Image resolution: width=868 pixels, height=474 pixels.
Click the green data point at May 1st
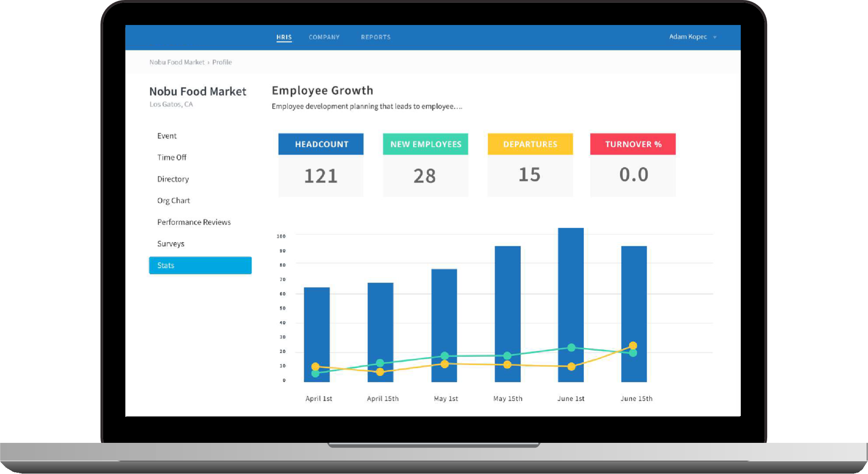pos(444,356)
